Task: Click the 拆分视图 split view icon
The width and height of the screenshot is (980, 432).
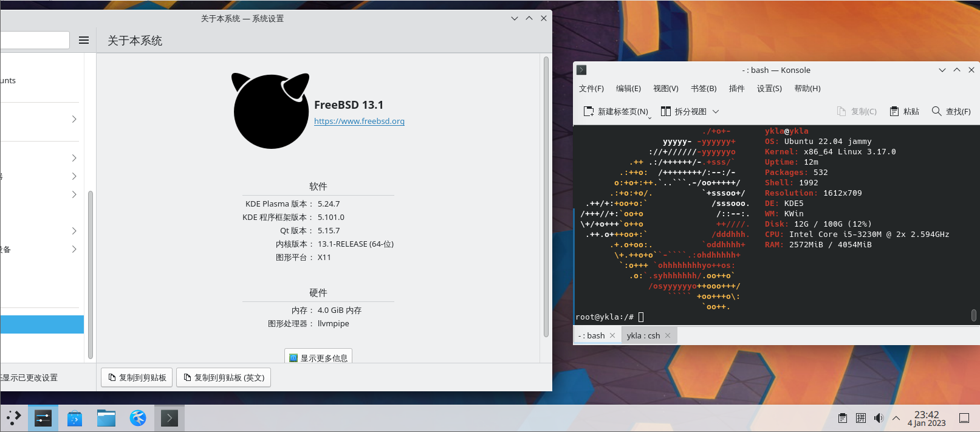Action: click(666, 111)
